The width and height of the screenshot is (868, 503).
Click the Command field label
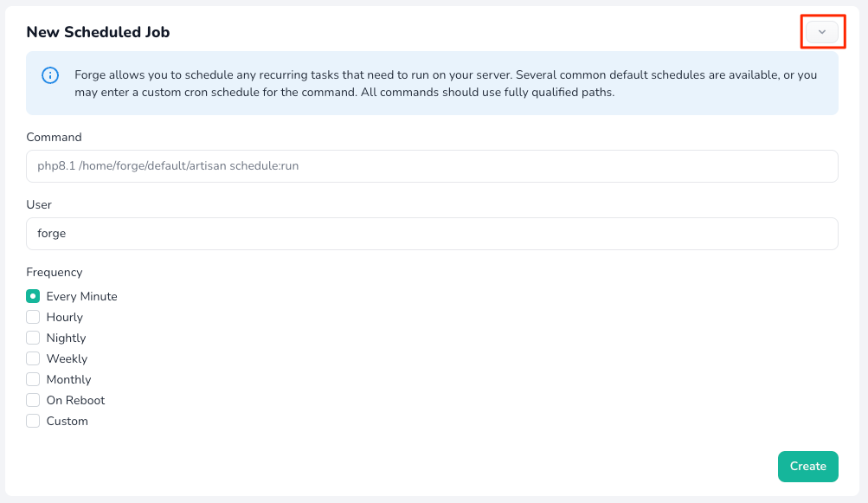[x=54, y=137]
